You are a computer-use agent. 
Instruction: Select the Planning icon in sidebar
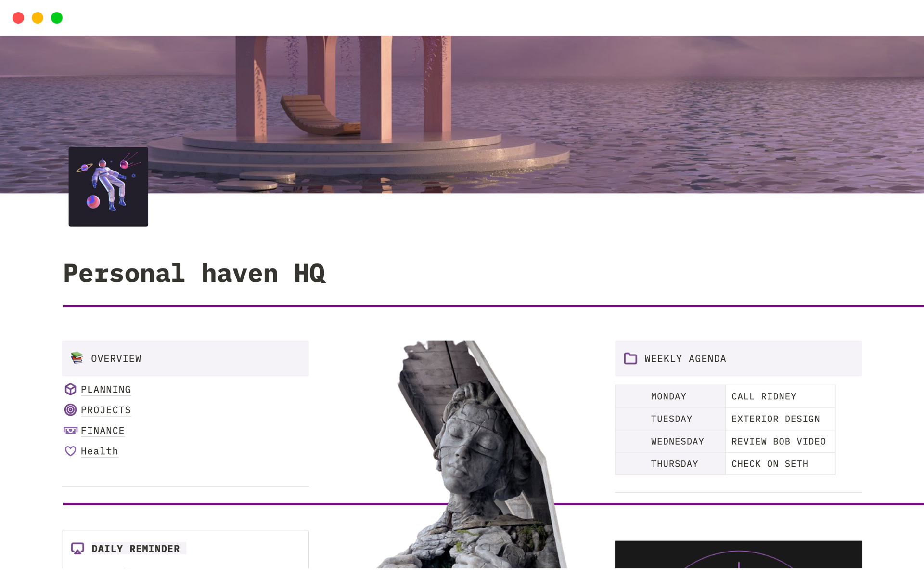point(71,389)
